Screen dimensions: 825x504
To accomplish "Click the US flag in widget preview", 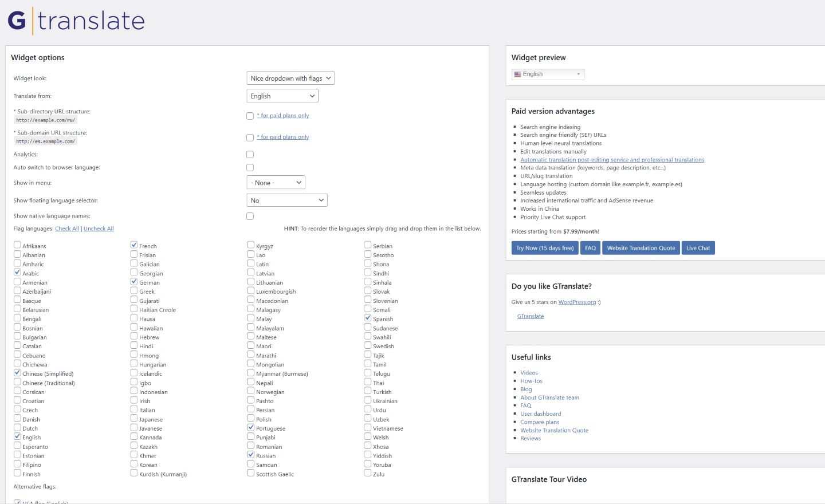I will coord(517,74).
